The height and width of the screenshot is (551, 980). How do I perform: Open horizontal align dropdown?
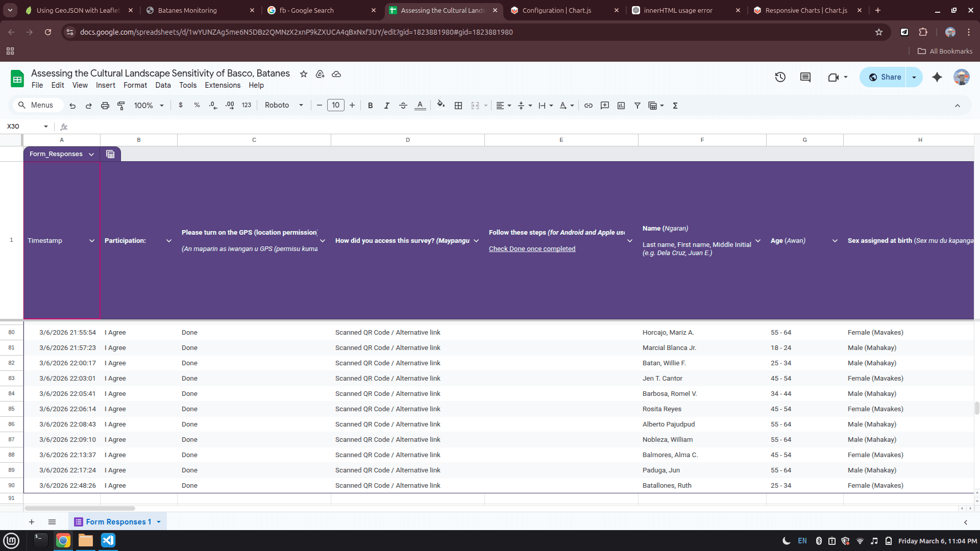click(x=504, y=106)
